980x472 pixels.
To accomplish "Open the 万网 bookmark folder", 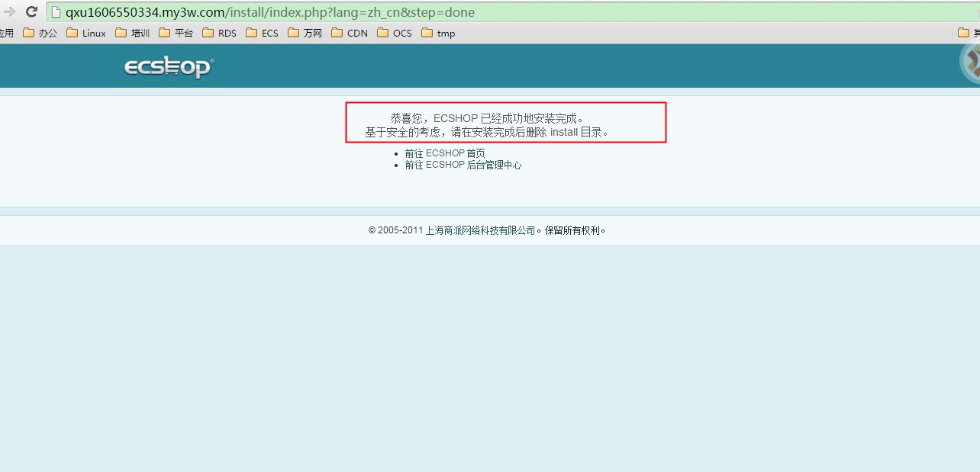I will [x=305, y=33].
